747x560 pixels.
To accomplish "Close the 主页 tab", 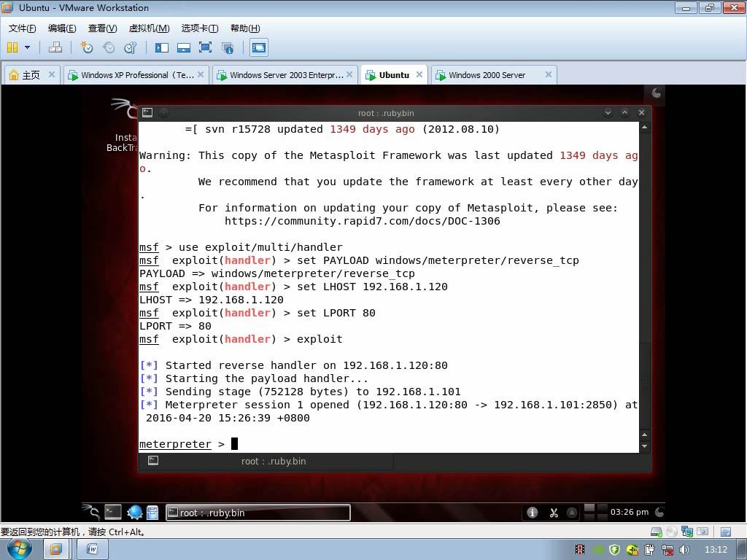I will pos(52,74).
